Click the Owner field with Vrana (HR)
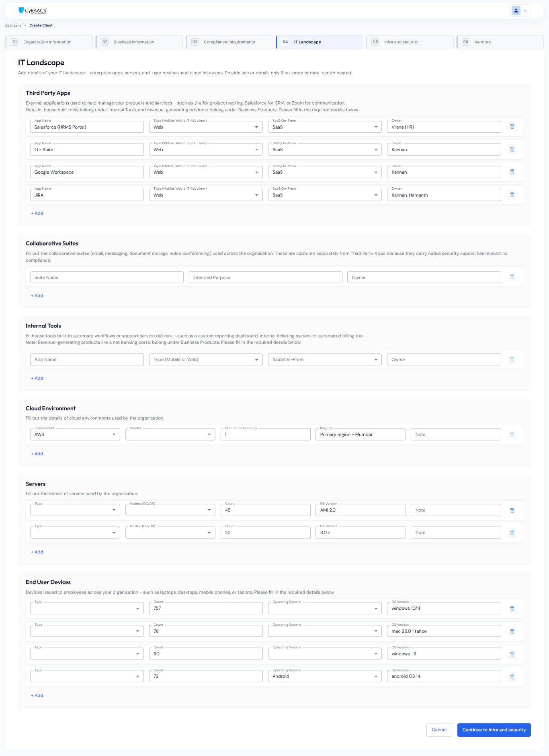 point(444,127)
